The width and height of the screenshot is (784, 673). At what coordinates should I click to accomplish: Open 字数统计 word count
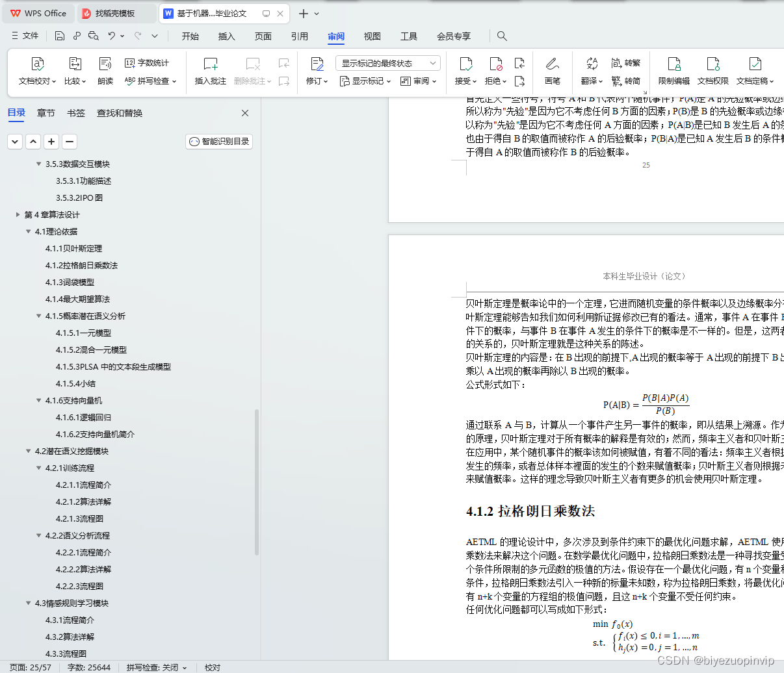click(x=147, y=63)
